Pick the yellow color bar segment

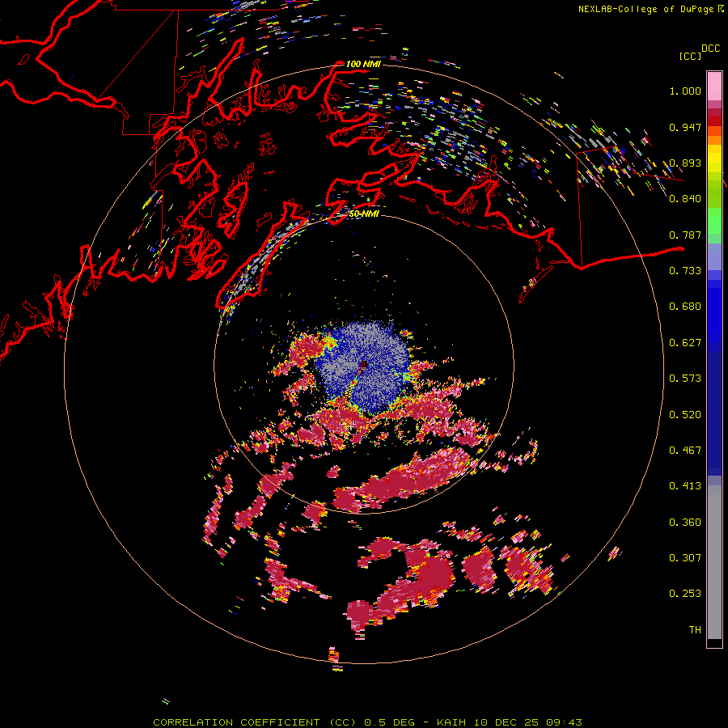[x=714, y=159]
